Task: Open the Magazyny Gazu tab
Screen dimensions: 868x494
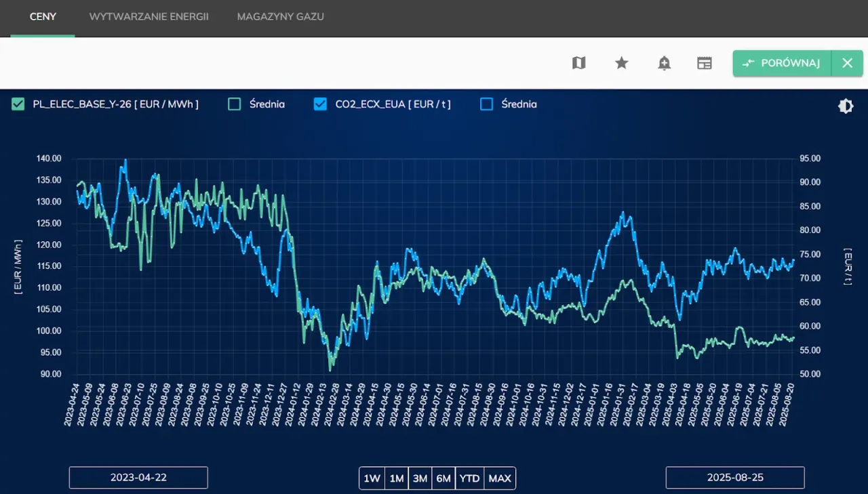Action: pyautogui.click(x=280, y=16)
